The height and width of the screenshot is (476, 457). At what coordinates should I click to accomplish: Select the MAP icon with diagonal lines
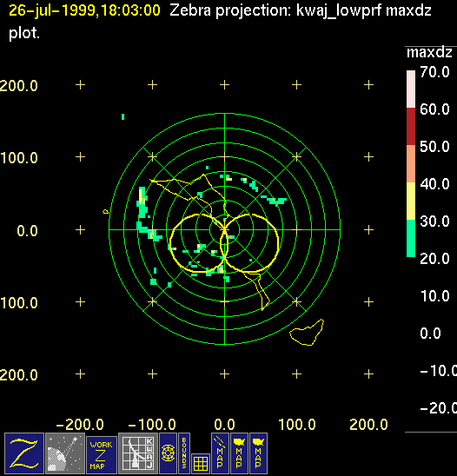coord(220,453)
